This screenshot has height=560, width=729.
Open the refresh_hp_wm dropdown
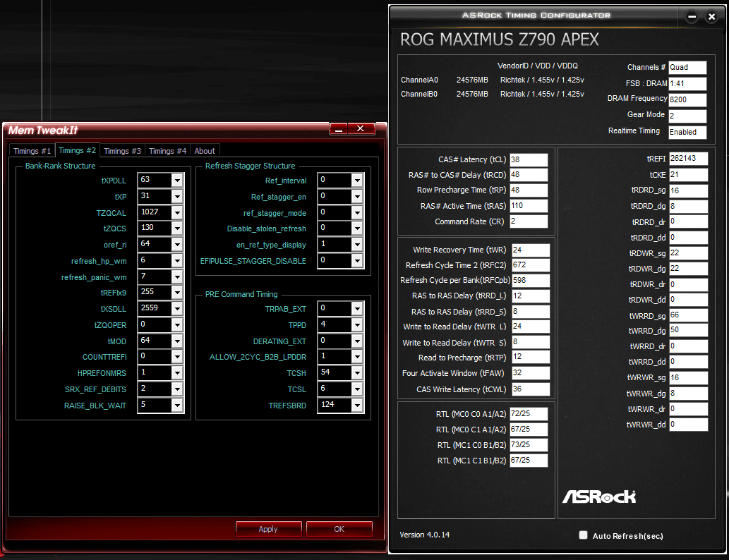click(x=177, y=261)
